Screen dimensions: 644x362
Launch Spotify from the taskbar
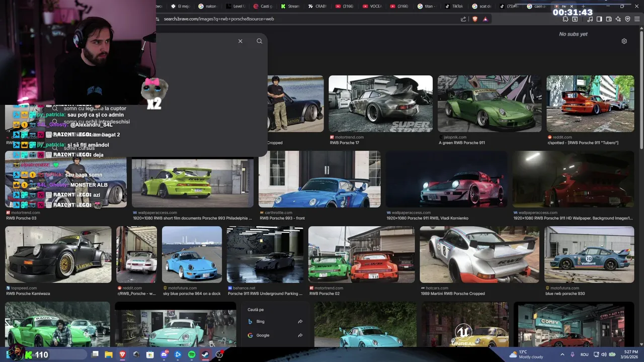pos(192,354)
